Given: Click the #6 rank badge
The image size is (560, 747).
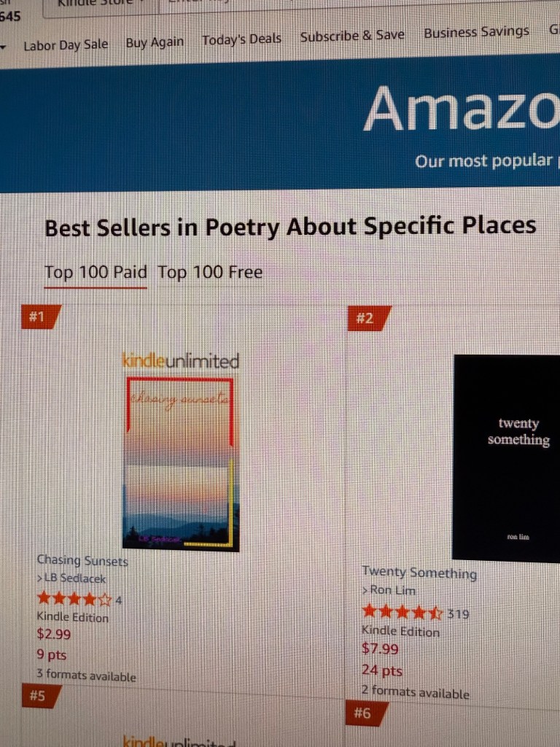Looking at the screenshot, I should point(365,713).
